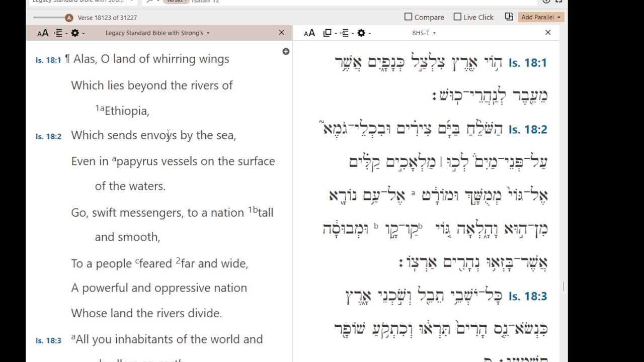644x362 pixels.
Task: Click "Verse 18123 of 31227" text
Action: click(107, 18)
